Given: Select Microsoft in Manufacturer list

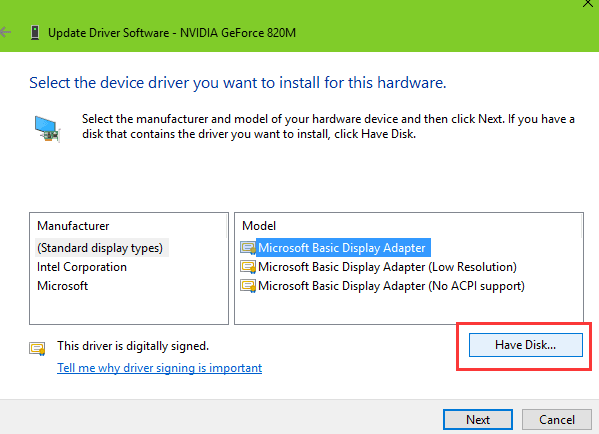Looking at the screenshot, I should click(x=62, y=286).
